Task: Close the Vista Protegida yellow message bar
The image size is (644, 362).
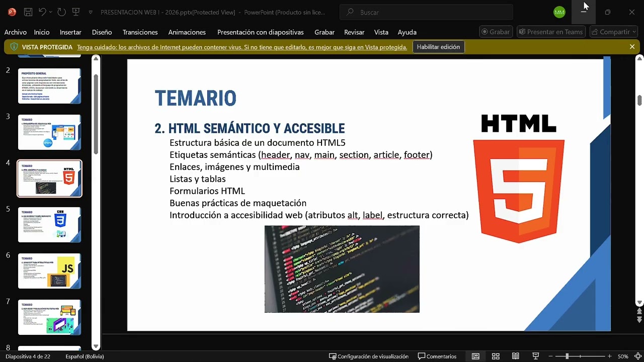Action: pos(632,47)
